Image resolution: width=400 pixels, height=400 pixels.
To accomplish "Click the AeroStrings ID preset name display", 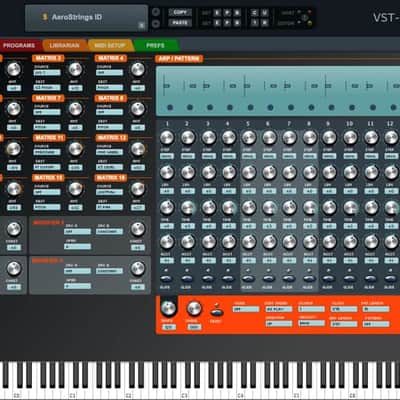I will (86, 18).
